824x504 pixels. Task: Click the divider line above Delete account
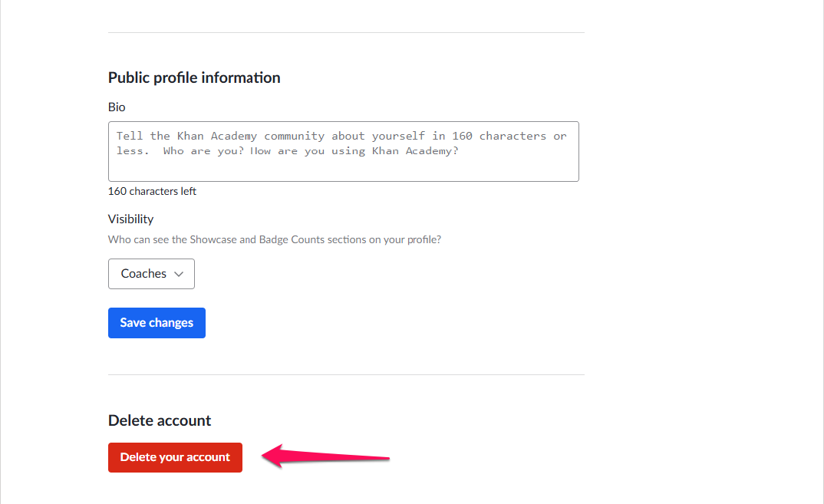pyautogui.click(x=346, y=374)
